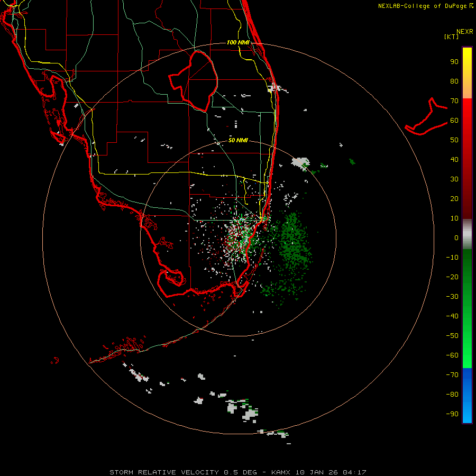Click the 10 value on the velocity scale
This screenshot has height=476, width=476.
pos(454,218)
